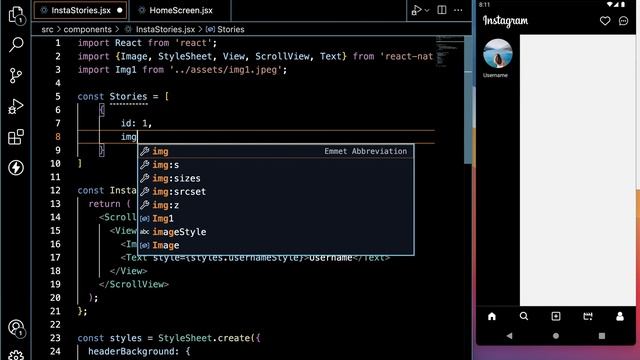Choose the Image suggestion

(276, 245)
